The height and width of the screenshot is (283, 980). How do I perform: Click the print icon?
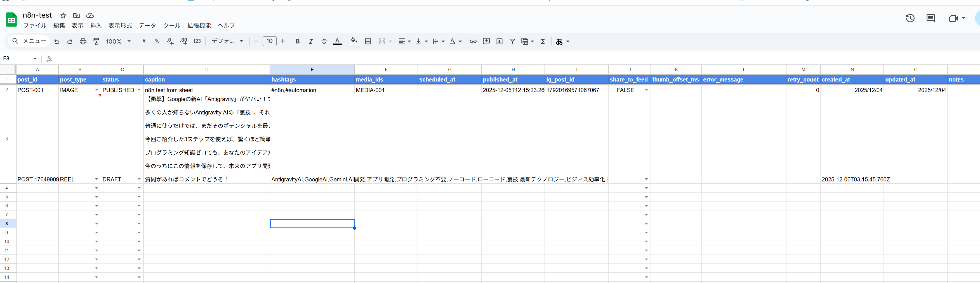83,41
